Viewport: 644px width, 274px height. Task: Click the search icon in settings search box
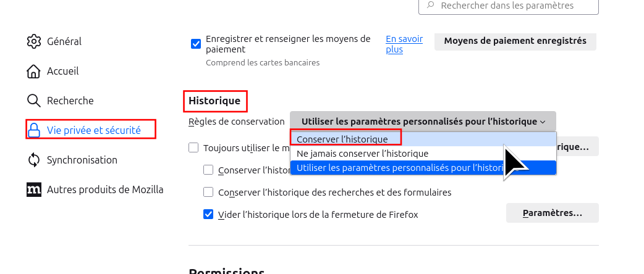[x=430, y=6]
